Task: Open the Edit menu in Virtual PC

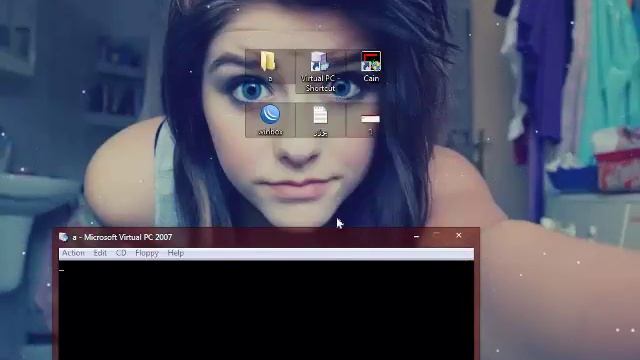Action: [100, 253]
